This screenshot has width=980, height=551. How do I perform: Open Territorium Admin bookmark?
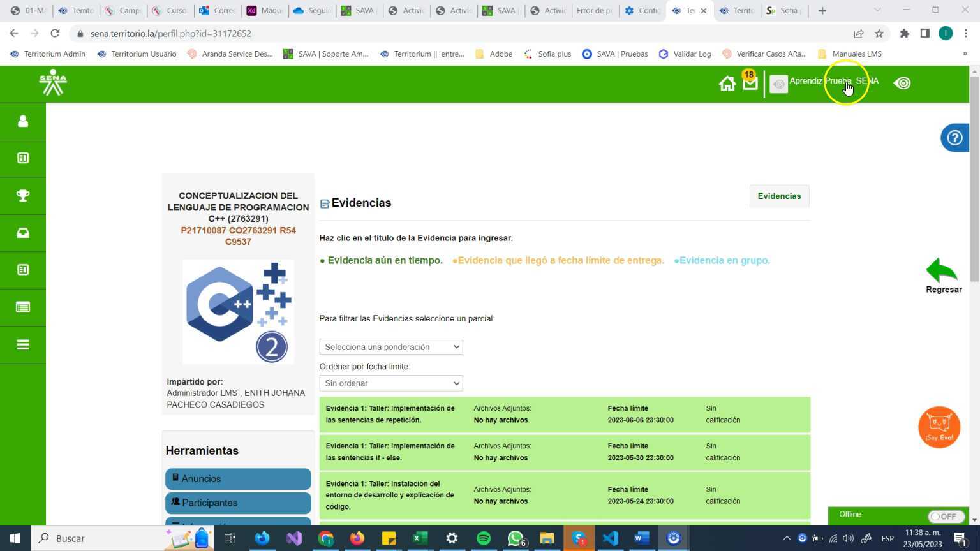[x=48, y=54]
